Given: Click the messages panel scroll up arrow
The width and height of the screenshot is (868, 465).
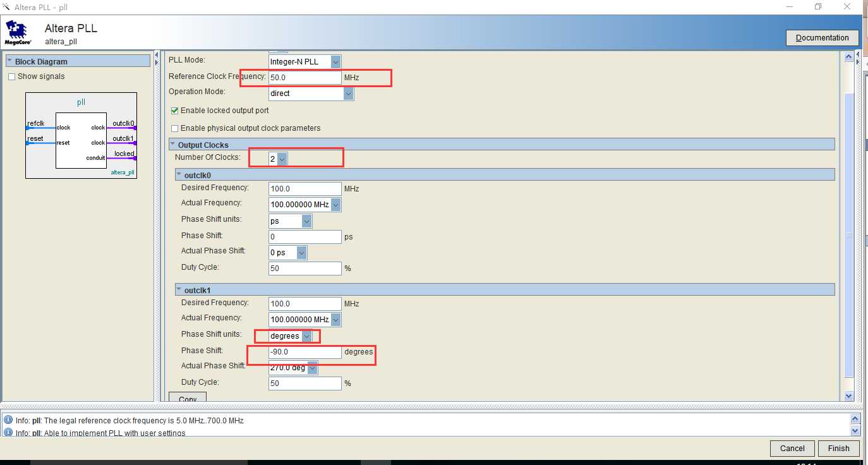Looking at the screenshot, I should click(855, 418).
